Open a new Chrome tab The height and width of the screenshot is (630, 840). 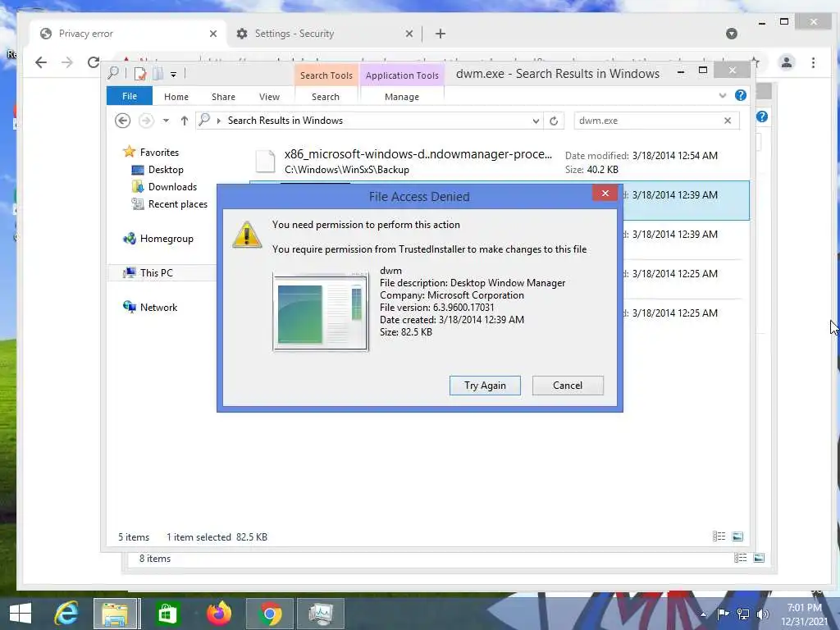coord(441,34)
